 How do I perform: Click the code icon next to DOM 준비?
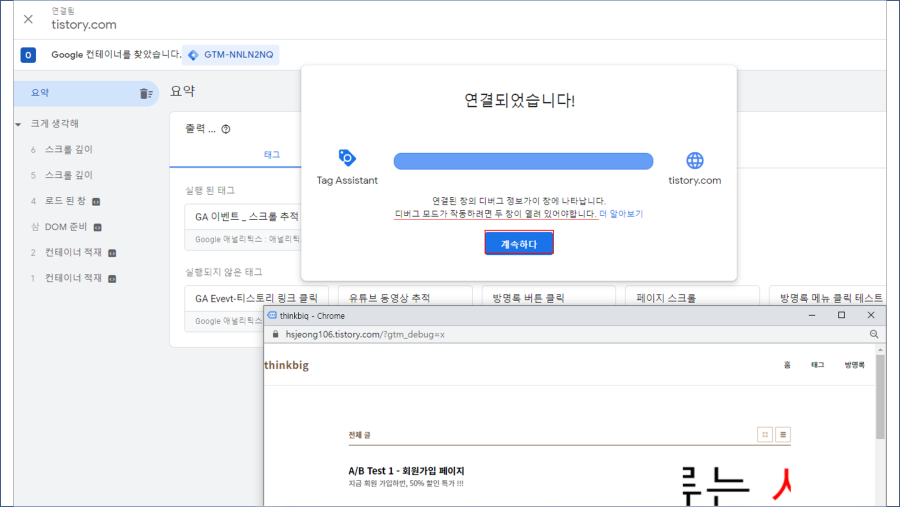[98, 227]
